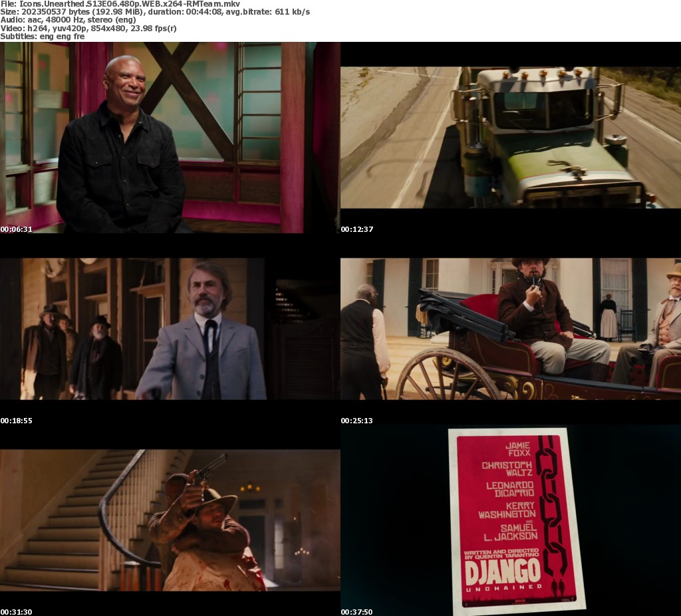
Task: Click the Size and duration info line
Action: 155,12
